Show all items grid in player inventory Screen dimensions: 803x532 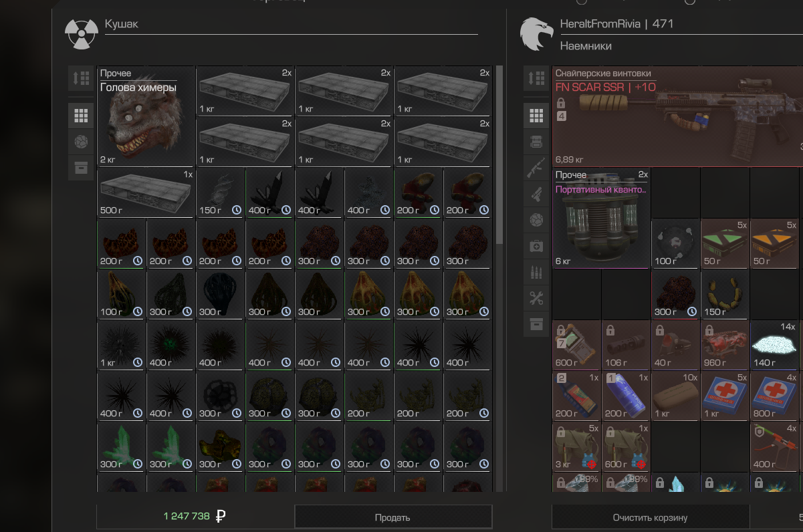click(x=536, y=116)
